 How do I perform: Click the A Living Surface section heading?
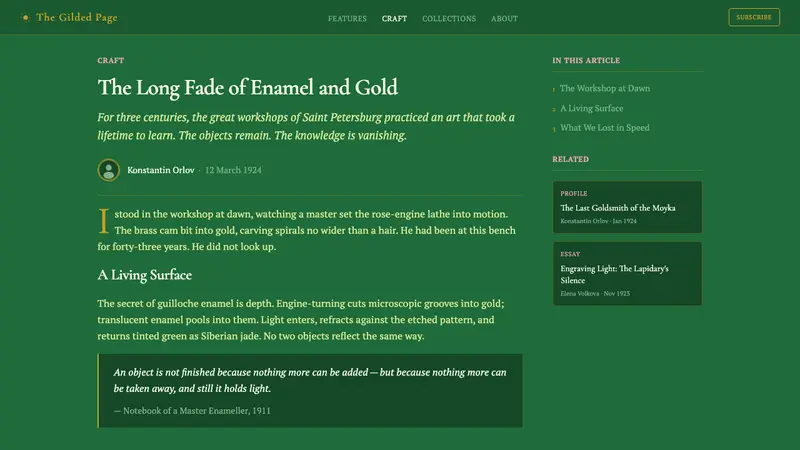point(144,275)
